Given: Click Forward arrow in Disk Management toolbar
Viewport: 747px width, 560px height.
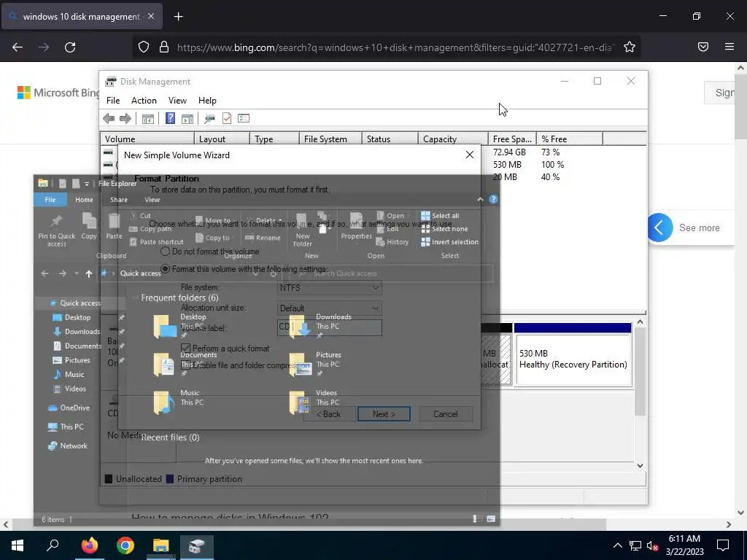Looking at the screenshot, I should tap(125, 119).
